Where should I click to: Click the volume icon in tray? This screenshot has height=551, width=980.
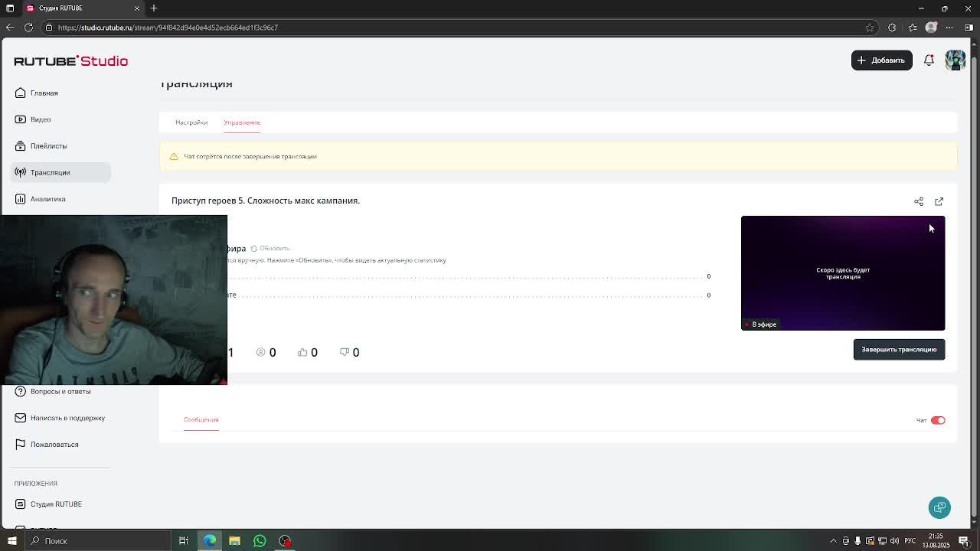click(x=894, y=541)
